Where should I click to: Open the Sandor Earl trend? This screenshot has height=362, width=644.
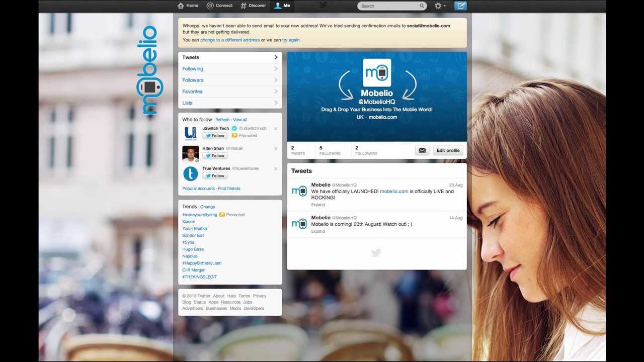193,236
